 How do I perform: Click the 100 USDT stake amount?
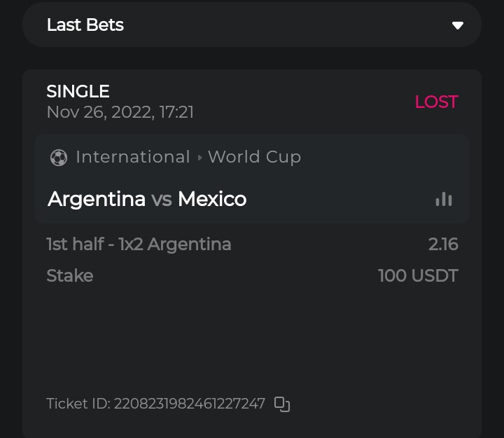[x=418, y=275]
